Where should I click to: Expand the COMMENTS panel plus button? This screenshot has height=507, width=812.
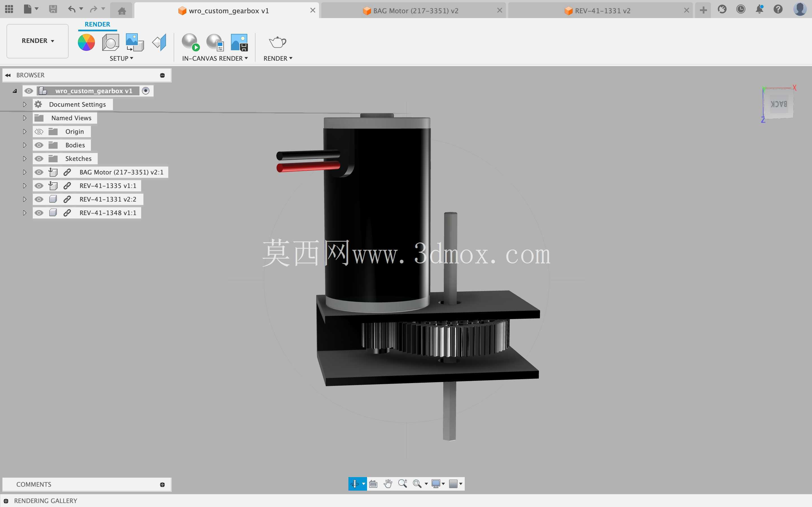(x=162, y=484)
